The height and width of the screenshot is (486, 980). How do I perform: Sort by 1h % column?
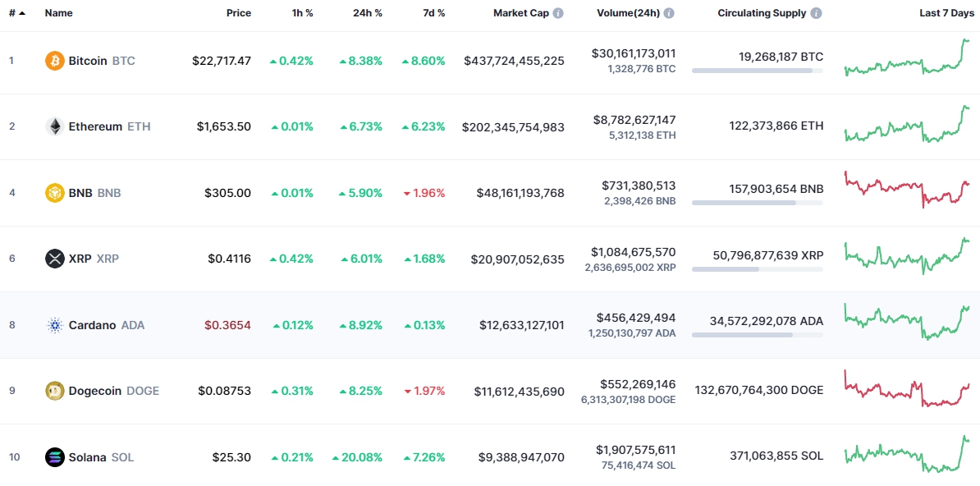[x=303, y=13]
